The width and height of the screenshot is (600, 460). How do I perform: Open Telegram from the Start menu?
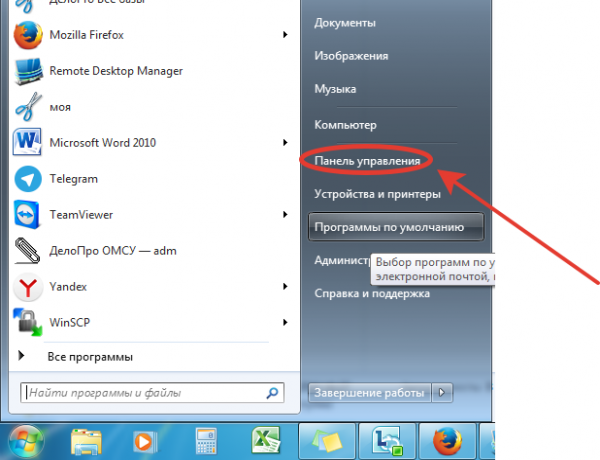(x=73, y=179)
